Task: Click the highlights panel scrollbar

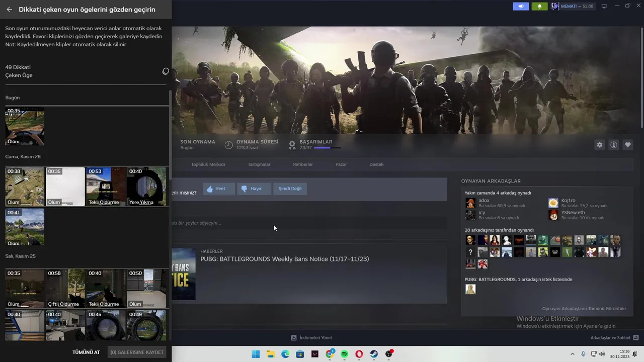Action: point(170,135)
